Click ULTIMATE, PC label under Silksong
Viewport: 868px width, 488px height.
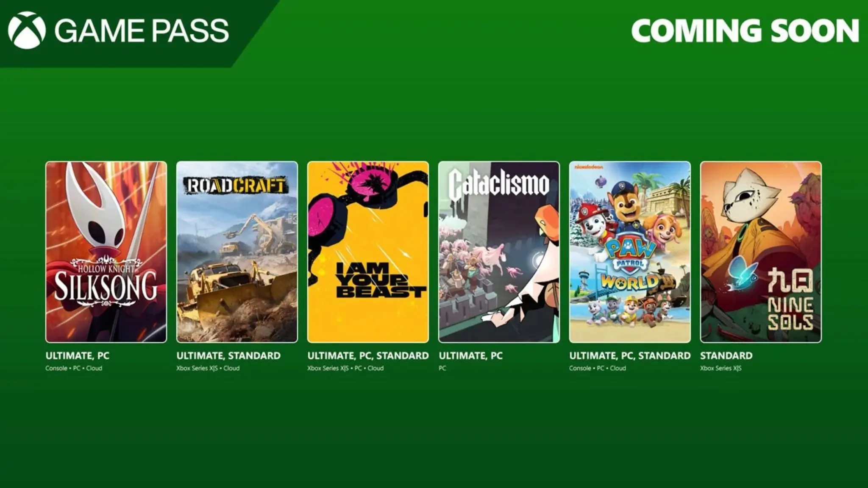[x=78, y=356]
